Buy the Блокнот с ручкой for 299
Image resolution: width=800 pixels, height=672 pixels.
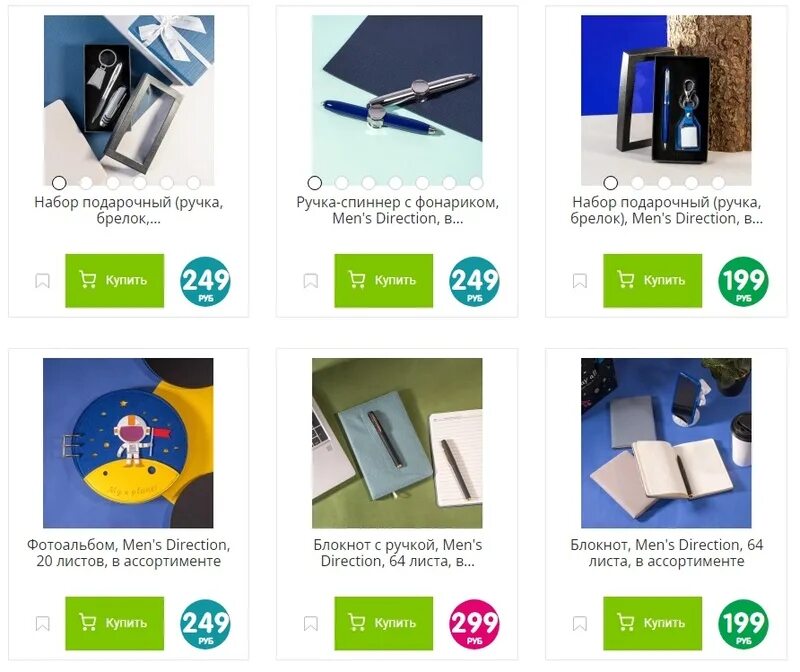point(384,623)
